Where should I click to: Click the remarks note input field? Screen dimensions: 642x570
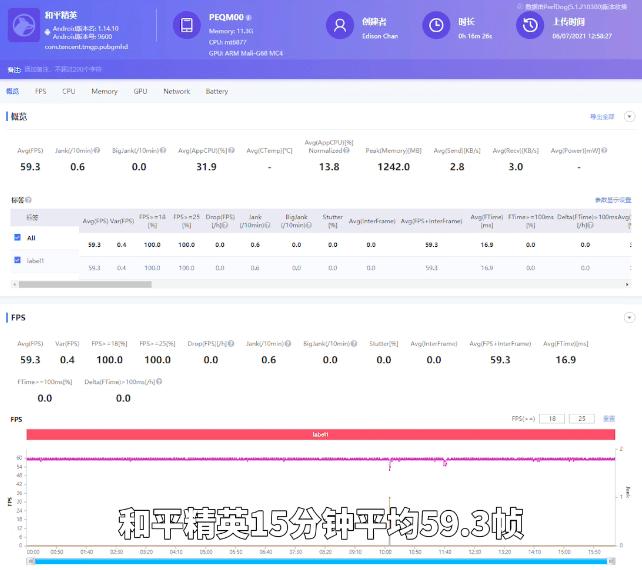pos(63,69)
